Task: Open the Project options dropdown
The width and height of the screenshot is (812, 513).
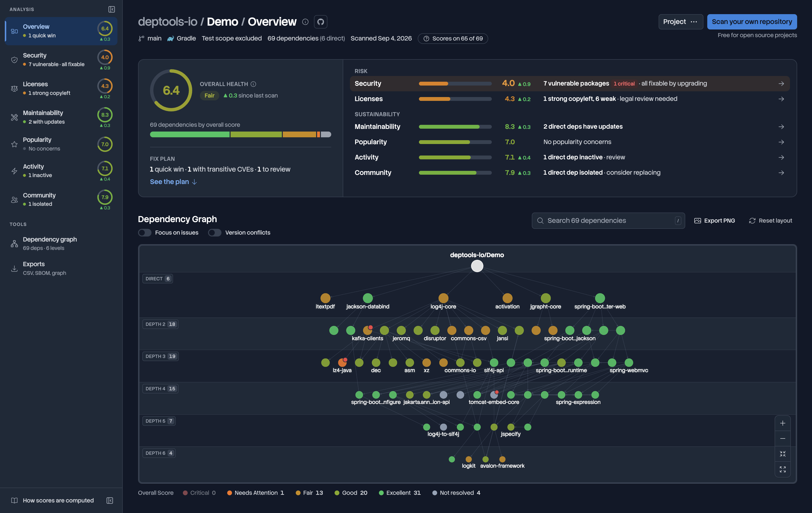Action: [x=680, y=22]
